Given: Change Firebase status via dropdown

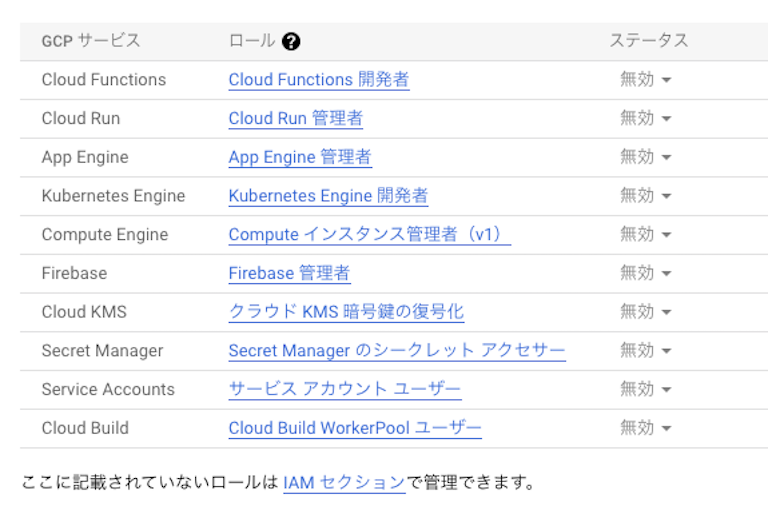Looking at the screenshot, I should pos(645,273).
